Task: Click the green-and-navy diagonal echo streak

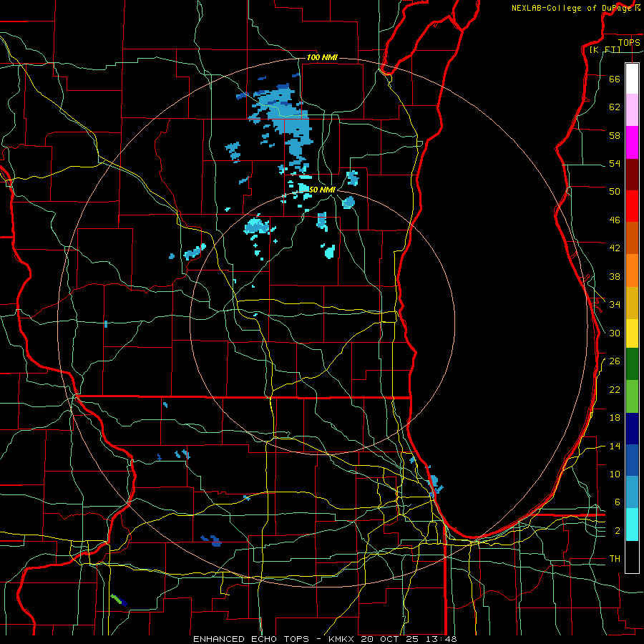Action: 119,600
